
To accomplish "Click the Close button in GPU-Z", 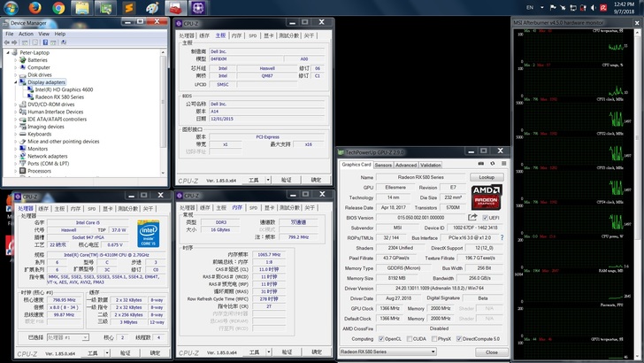I will (491, 351).
